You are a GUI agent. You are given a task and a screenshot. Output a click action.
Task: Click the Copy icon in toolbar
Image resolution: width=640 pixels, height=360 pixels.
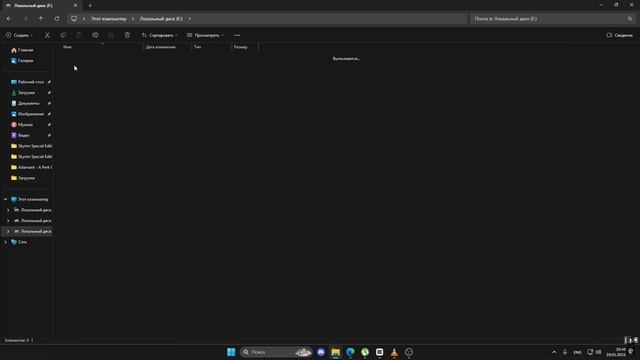click(x=63, y=36)
